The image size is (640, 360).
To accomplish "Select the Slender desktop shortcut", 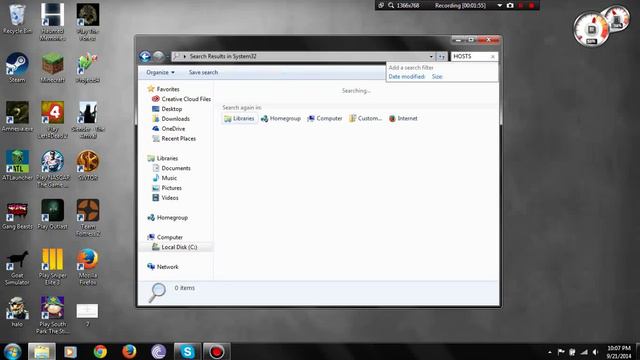I will pos(88,120).
